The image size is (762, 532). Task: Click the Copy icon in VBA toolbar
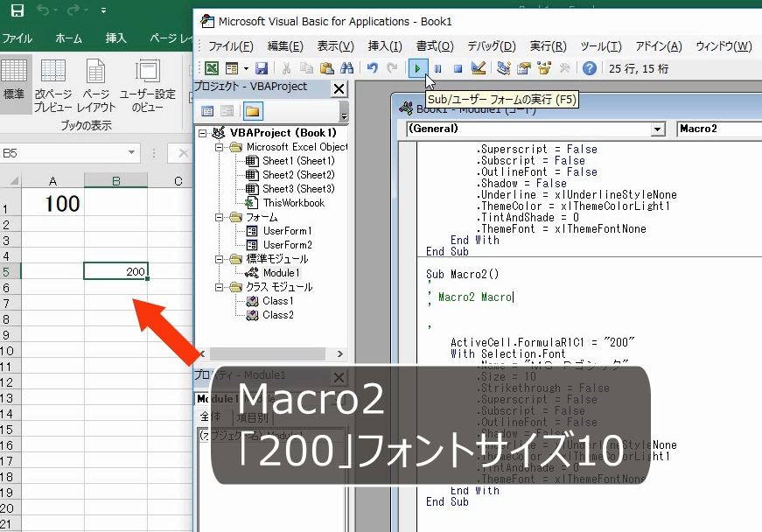coord(306,68)
